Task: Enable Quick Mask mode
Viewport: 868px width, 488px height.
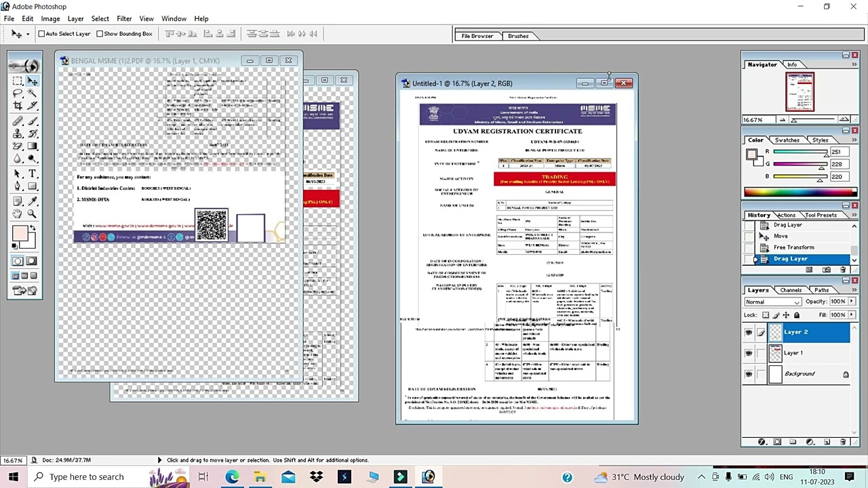Action: coord(32,261)
